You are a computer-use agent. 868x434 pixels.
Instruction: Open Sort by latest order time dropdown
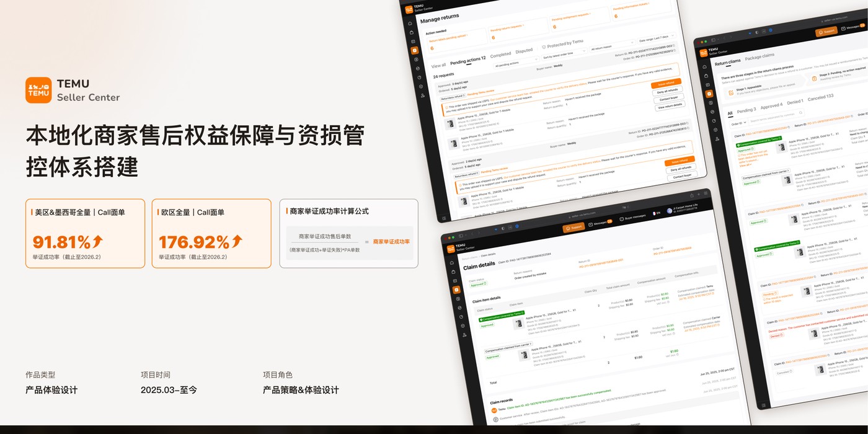tap(564, 55)
